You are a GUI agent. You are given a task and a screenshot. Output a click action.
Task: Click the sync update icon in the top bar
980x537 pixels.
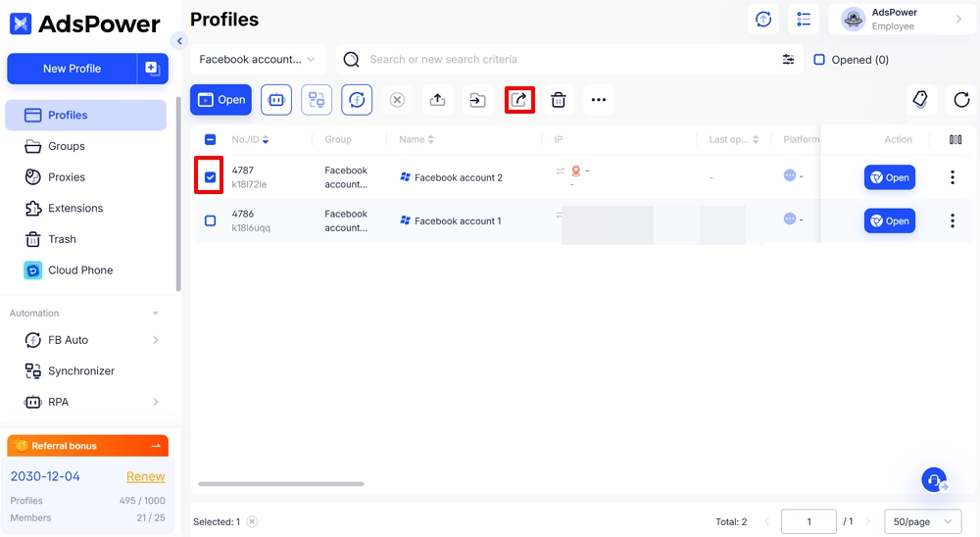[x=763, y=20]
